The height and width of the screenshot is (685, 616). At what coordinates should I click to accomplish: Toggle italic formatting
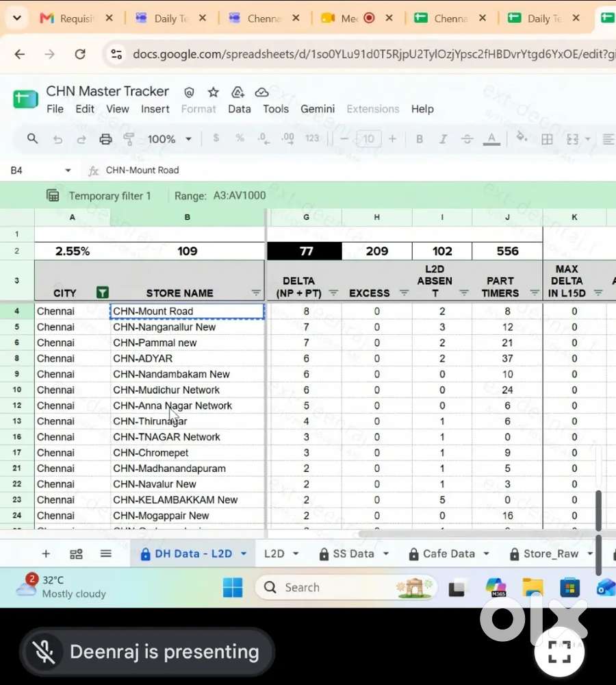[x=443, y=139]
